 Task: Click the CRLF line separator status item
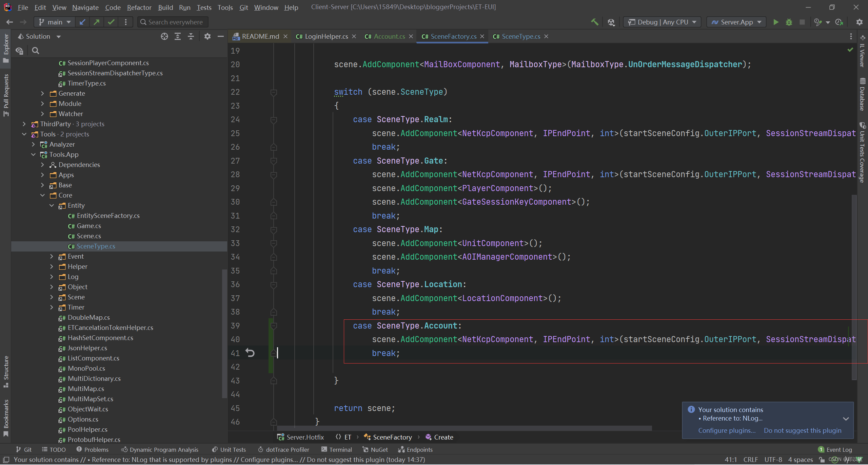[x=750, y=460]
